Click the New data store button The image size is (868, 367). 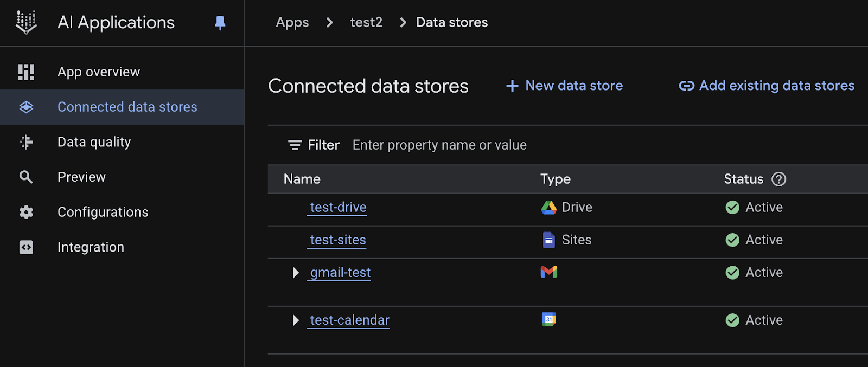(565, 86)
